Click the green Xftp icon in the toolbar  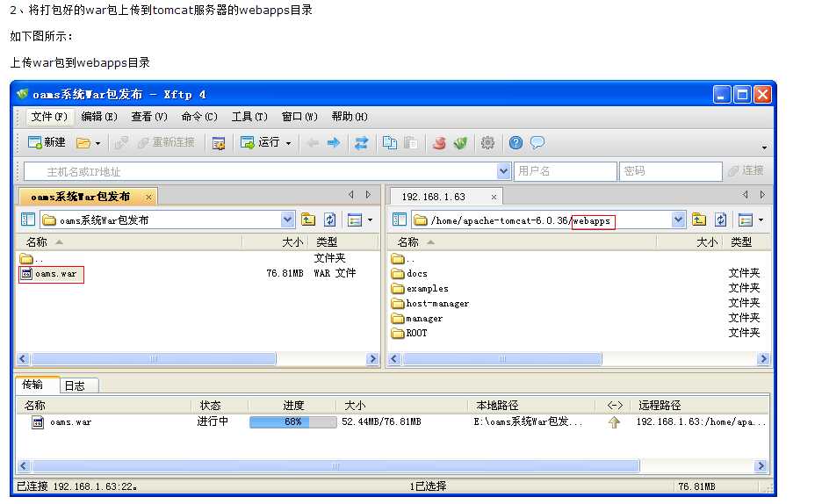pyautogui.click(x=460, y=142)
